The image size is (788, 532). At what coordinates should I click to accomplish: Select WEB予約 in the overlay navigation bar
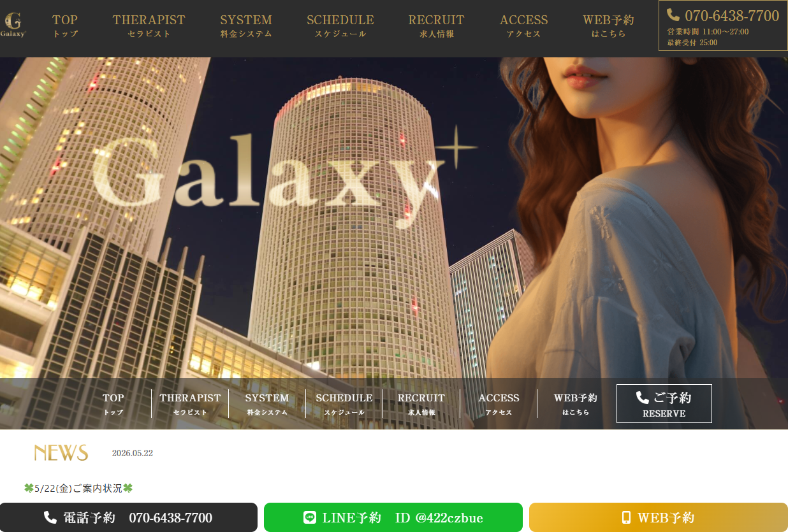click(576, 404)
